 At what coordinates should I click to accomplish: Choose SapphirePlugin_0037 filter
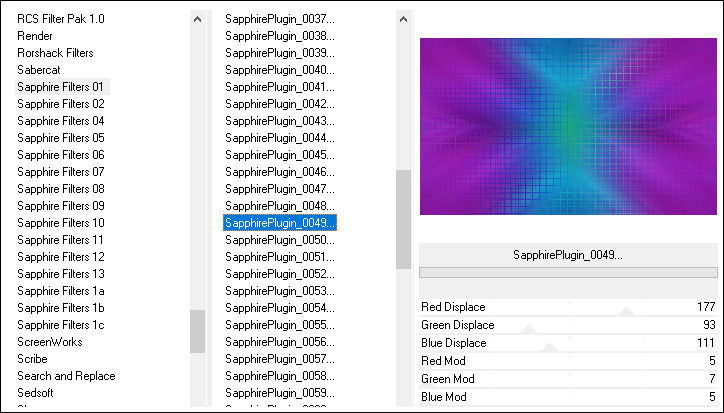280,19
